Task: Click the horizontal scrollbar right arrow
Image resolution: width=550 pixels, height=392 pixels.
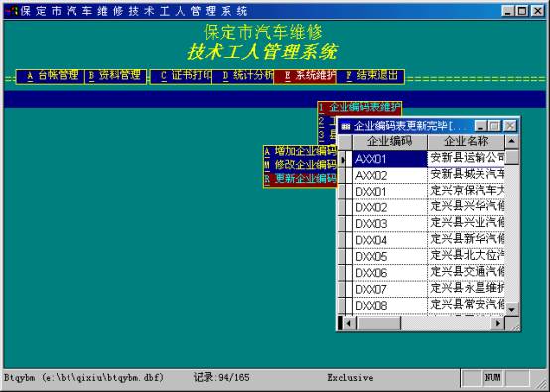Action: click(497, 323)
